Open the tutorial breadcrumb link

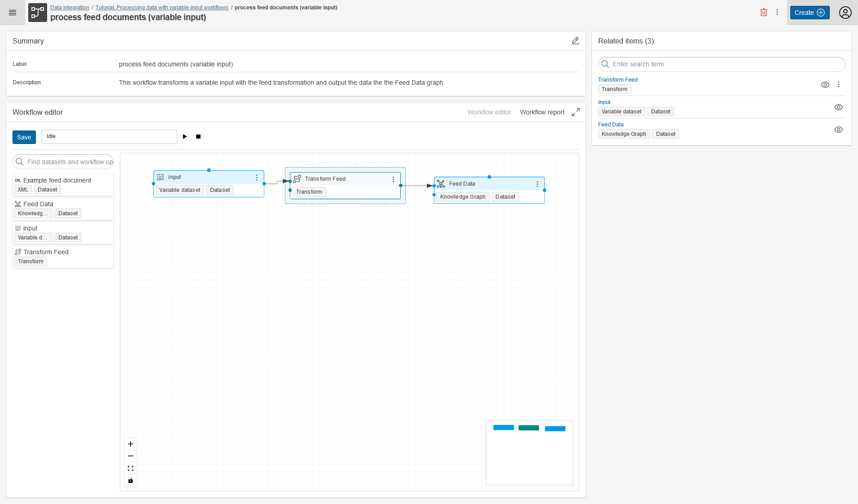tap(162, 7)
